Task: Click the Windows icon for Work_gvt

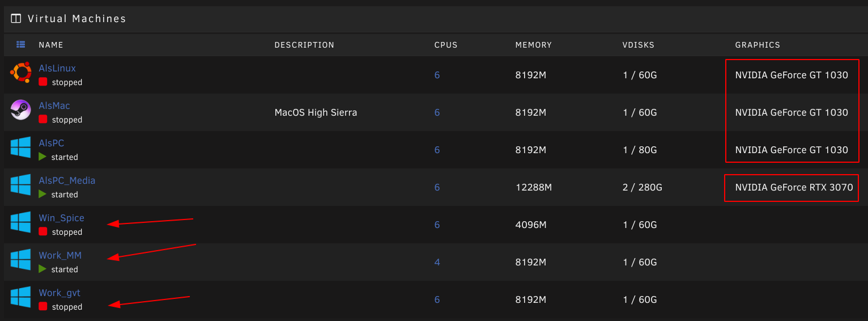Action: tap(21, 297)
